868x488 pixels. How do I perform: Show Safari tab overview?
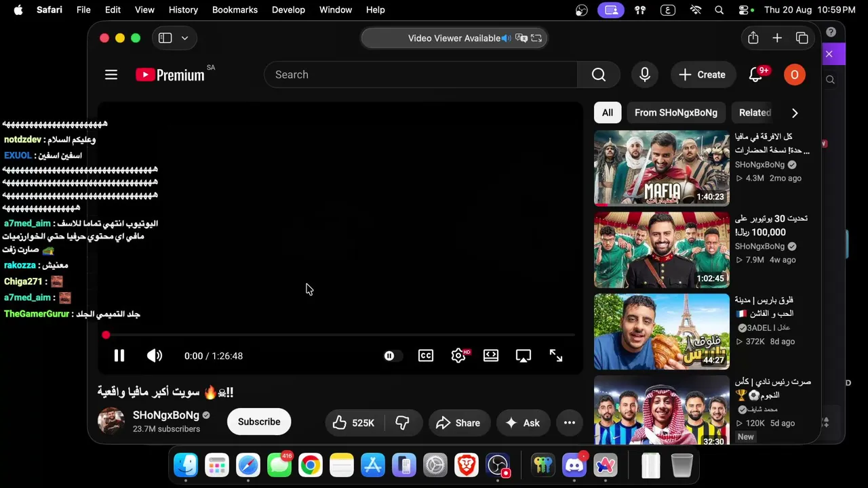pyautogui.click(x=802, y=38)
